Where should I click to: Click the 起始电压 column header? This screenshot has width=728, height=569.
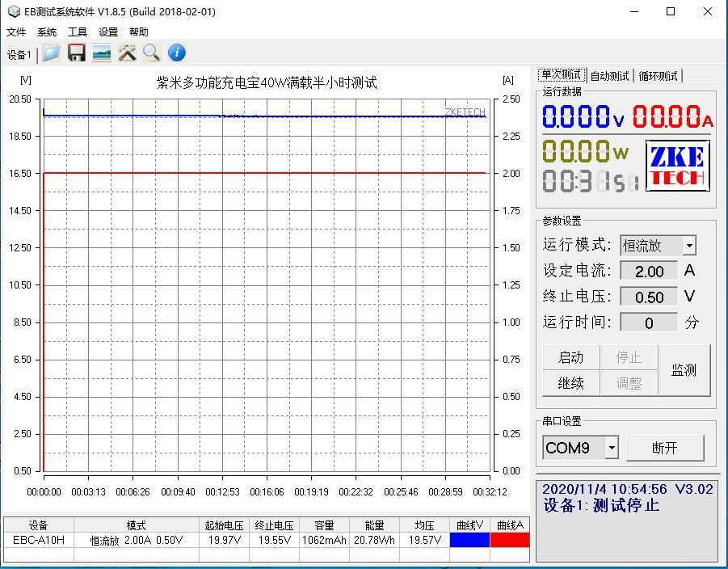click(x=225, y=525)
